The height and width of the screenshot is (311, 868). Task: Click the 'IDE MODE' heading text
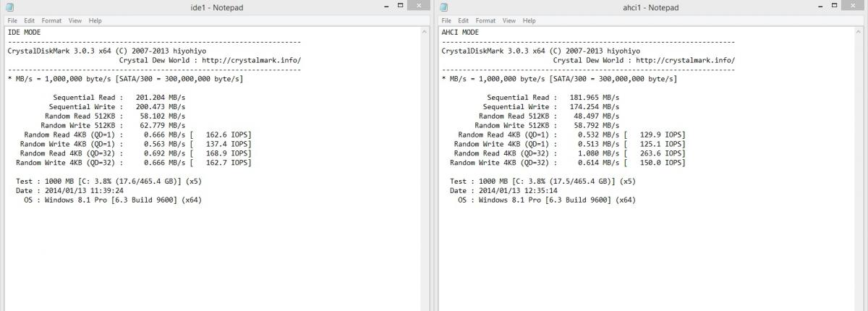pos(24,32)
